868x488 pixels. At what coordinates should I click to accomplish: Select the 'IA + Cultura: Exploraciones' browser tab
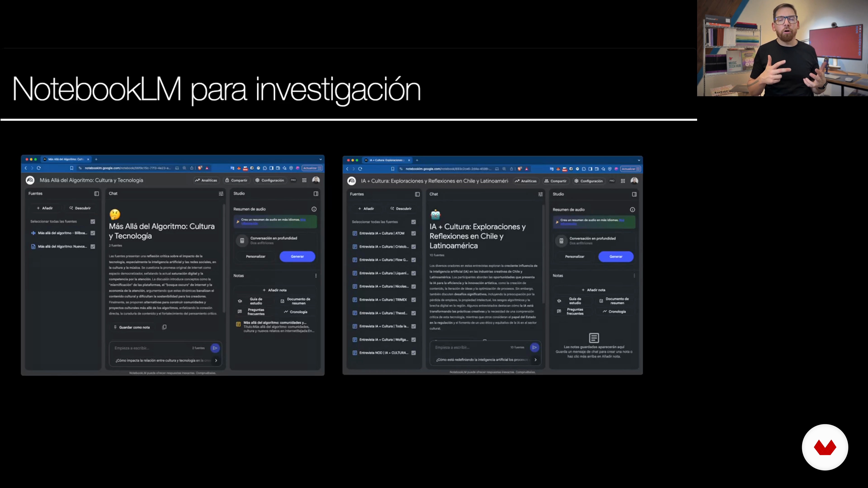pos(387,160)
